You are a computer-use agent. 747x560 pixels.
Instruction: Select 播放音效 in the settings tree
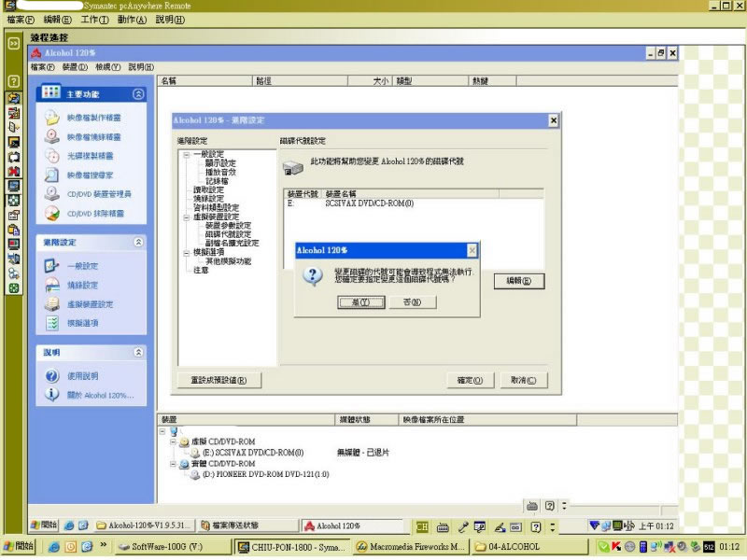[220, 172]
